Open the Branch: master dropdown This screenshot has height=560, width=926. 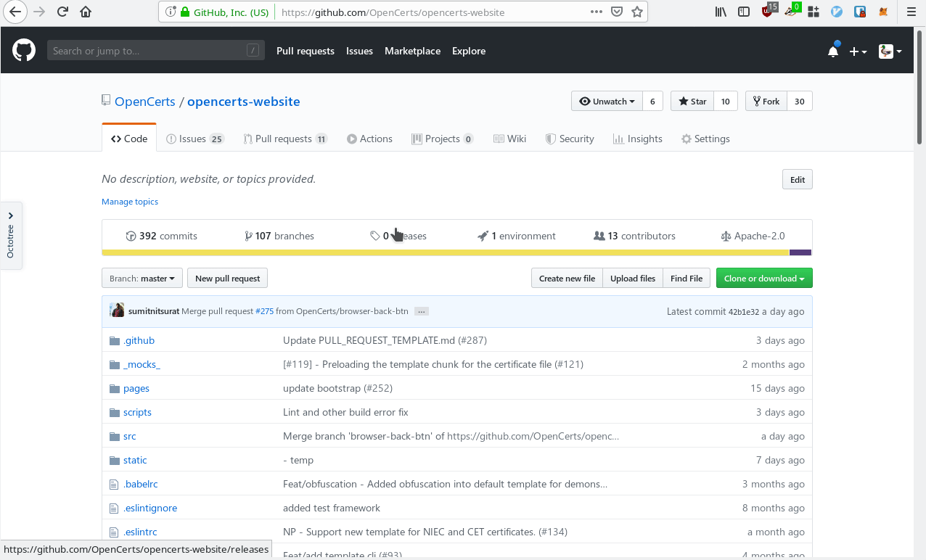[142, 278]
